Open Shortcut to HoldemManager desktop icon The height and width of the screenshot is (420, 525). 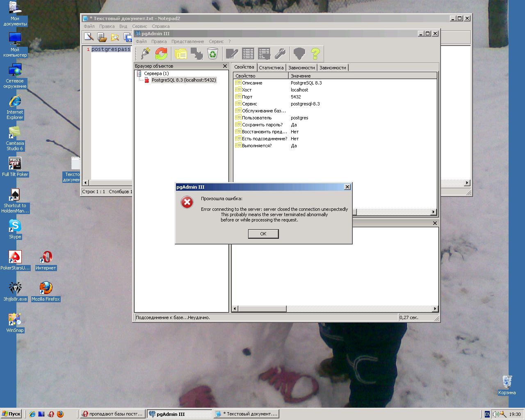click(x=15, y=201)
